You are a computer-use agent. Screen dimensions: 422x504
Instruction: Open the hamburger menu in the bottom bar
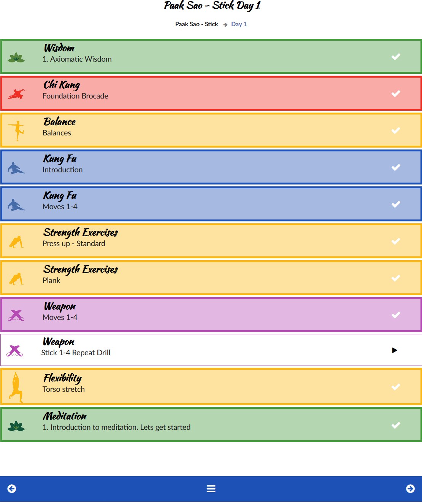[211, 489]
